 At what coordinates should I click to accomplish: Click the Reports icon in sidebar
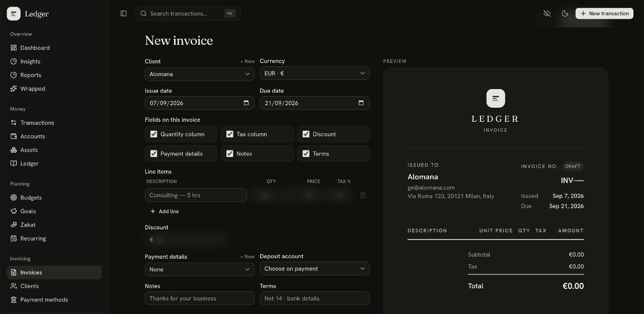point(14,75)
